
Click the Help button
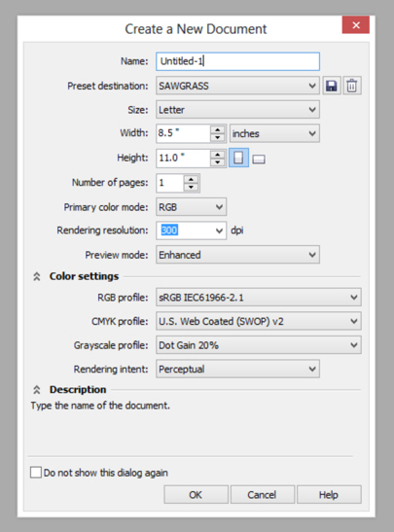click(x=329, y=495)
